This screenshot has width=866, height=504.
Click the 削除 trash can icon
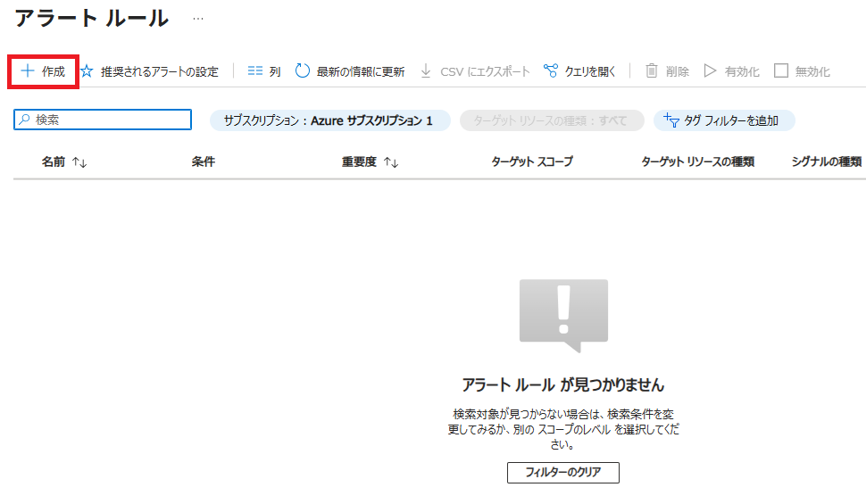pos(652,71)
